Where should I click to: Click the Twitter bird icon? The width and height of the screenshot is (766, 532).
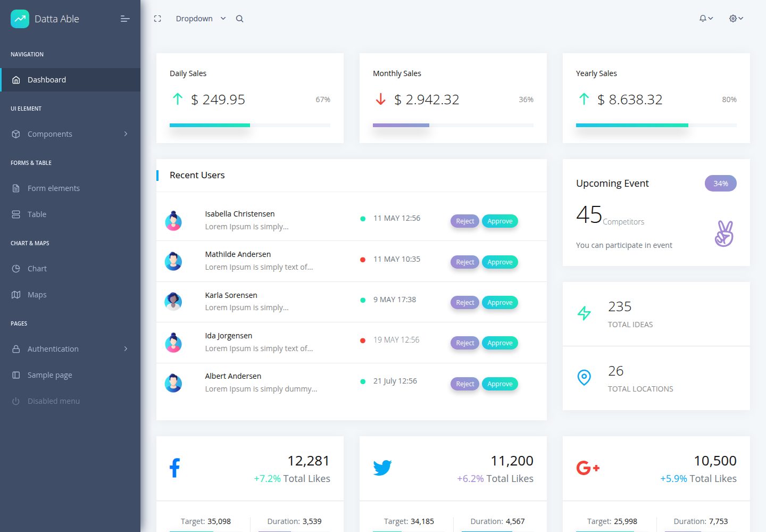click(382, 468)
